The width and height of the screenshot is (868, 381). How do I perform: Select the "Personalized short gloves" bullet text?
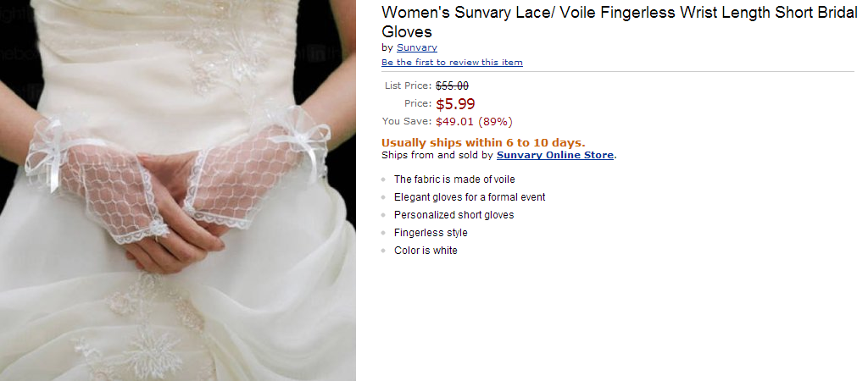[453, 215]
